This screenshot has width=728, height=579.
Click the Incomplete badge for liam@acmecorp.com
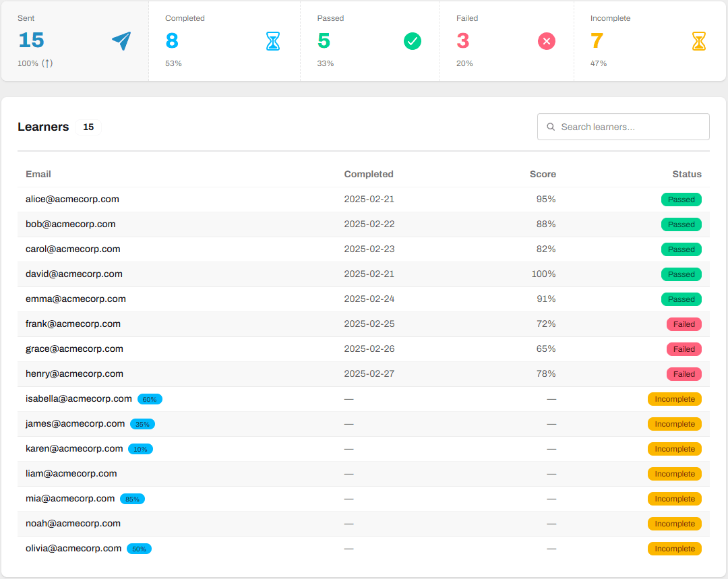[675, 474]
